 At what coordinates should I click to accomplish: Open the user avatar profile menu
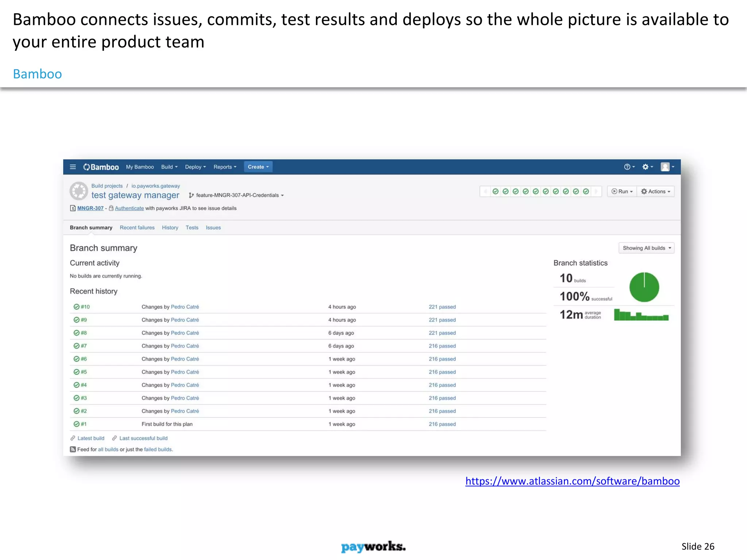667,167
